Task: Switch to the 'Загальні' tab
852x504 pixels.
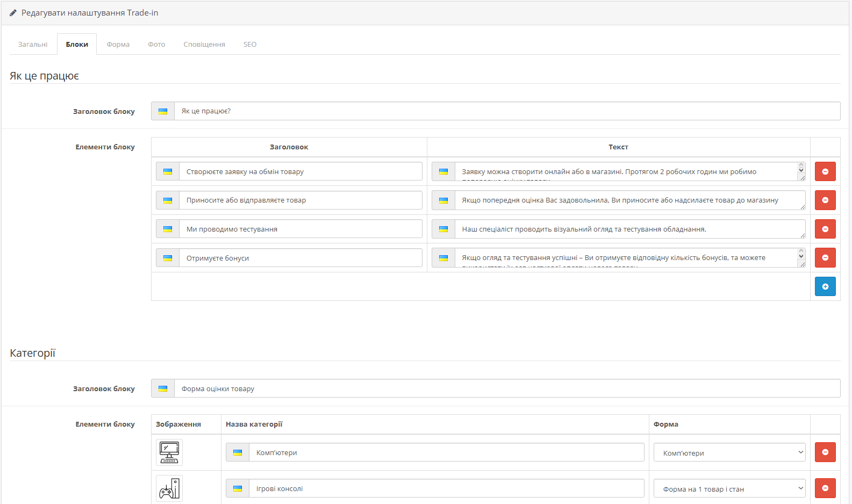Action: (33, 44)
